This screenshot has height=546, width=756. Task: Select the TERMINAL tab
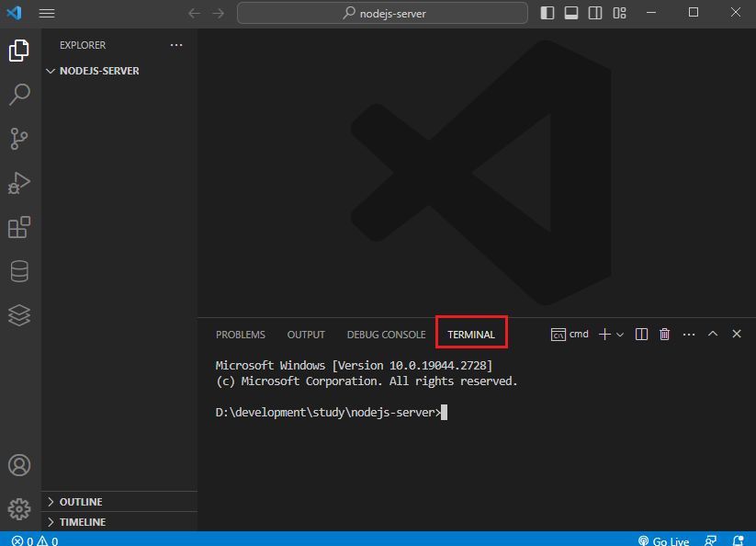[471, 335]
